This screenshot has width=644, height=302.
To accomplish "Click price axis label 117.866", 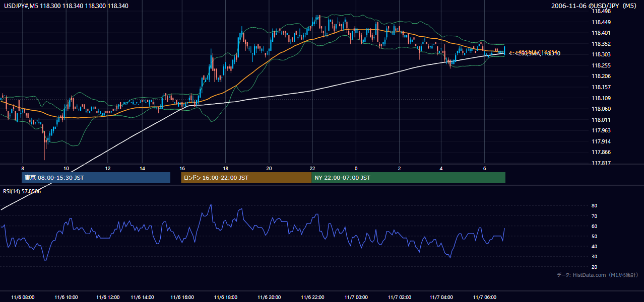I will [x=601, y=152].
